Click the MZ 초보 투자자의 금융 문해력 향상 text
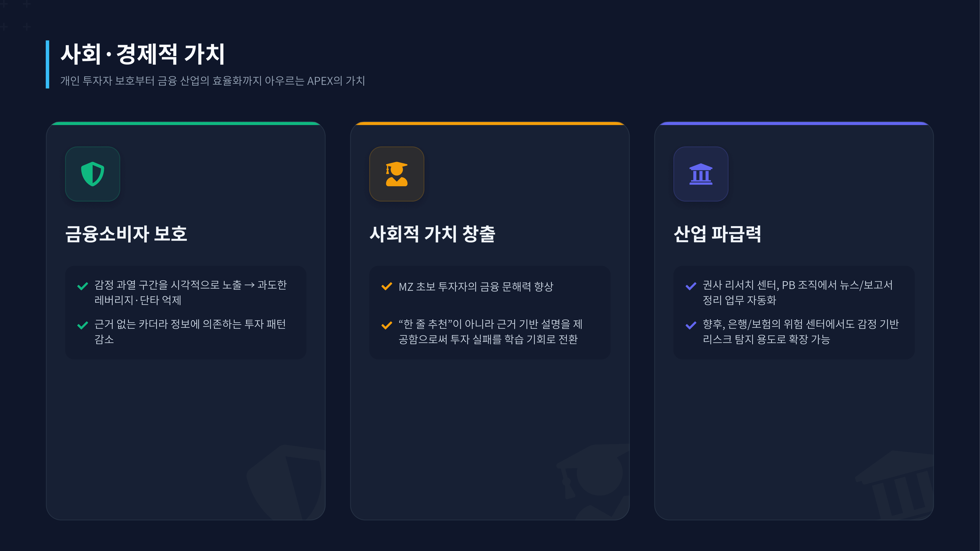This screenshot has height=551, width=980. click(x=476, y=286)
